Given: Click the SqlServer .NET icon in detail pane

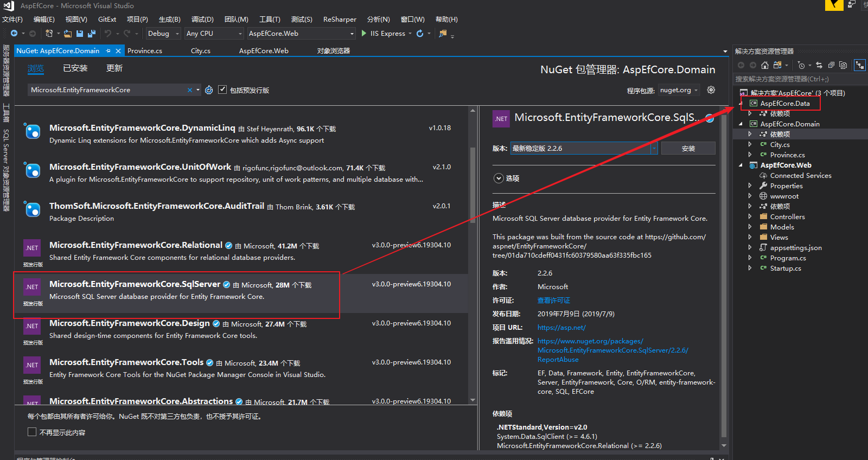Looking at the screenshot, I should click(501, 119).
